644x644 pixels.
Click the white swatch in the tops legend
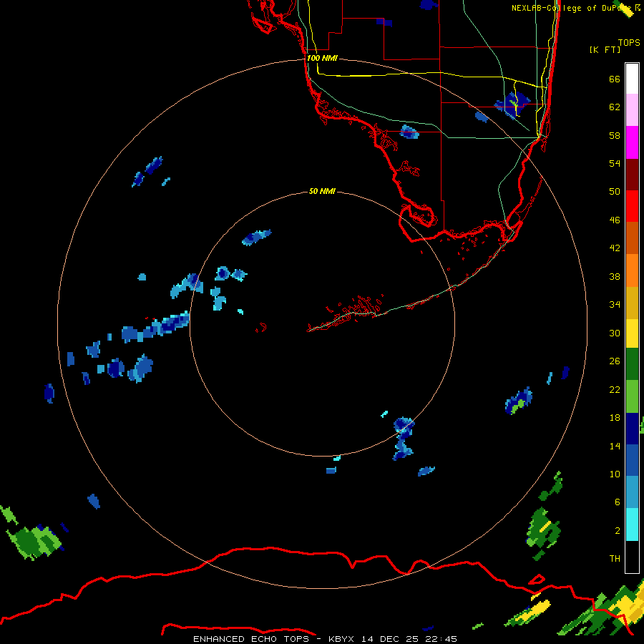pyautogui.click(x=632, y=79)
